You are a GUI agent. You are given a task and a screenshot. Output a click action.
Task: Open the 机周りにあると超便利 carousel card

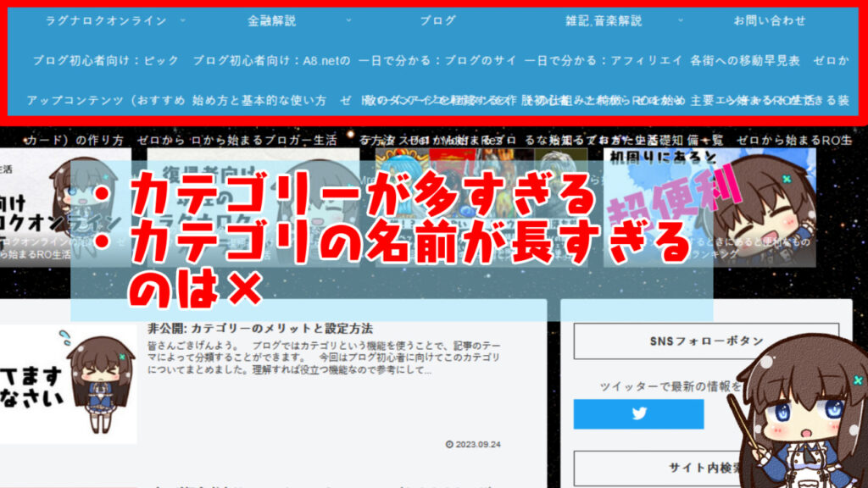tap(709, 208)
